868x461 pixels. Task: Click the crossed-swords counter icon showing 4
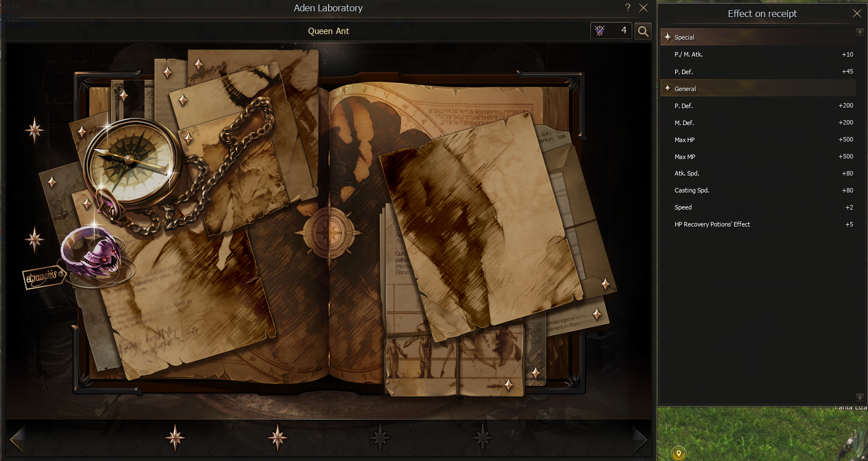(599, 31)
